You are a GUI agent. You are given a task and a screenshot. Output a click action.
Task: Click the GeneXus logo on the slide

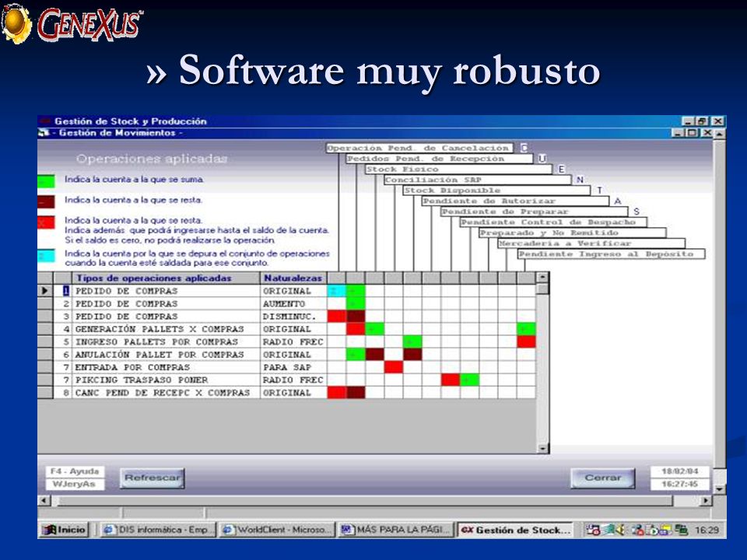[x=72, y=23]
